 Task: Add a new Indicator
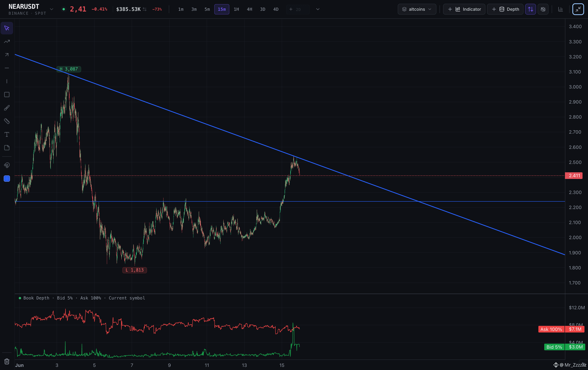[x=464, y=9]
